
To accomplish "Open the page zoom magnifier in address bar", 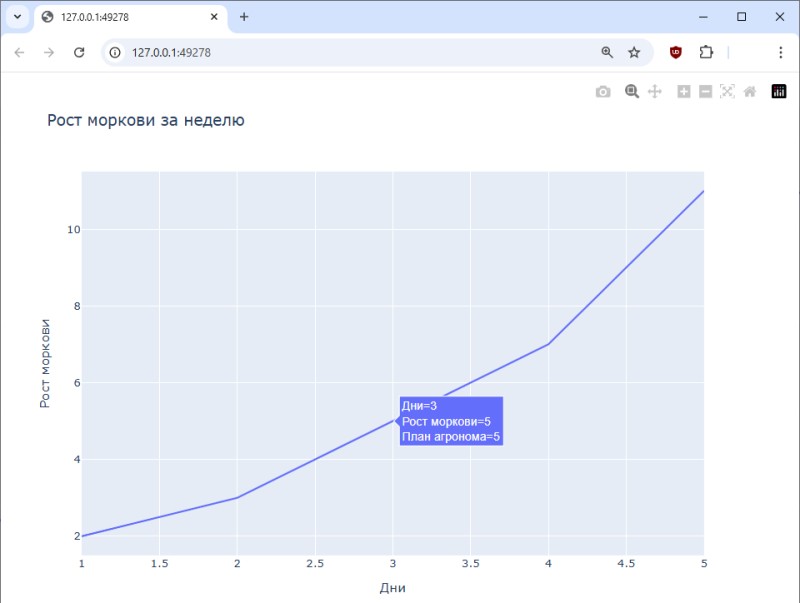I will 607,52.
